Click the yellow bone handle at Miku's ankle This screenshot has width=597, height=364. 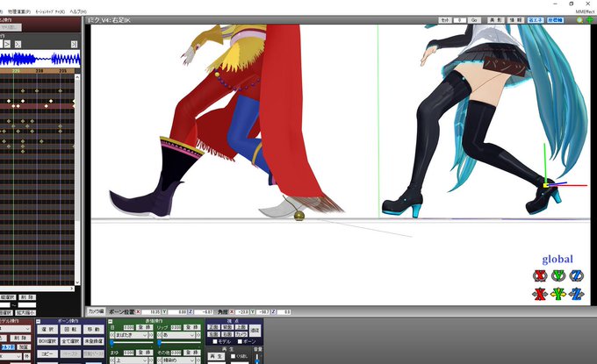pyautogui.click(x=546, y=185)
